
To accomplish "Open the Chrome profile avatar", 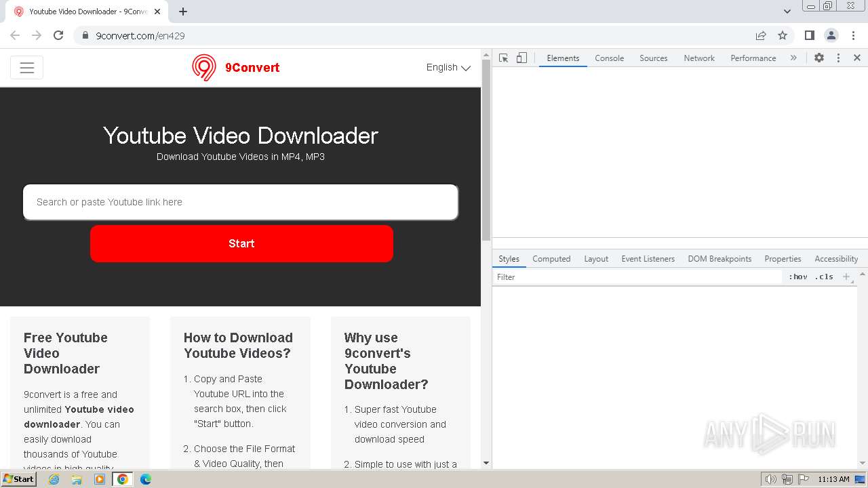I will point(831,35).
